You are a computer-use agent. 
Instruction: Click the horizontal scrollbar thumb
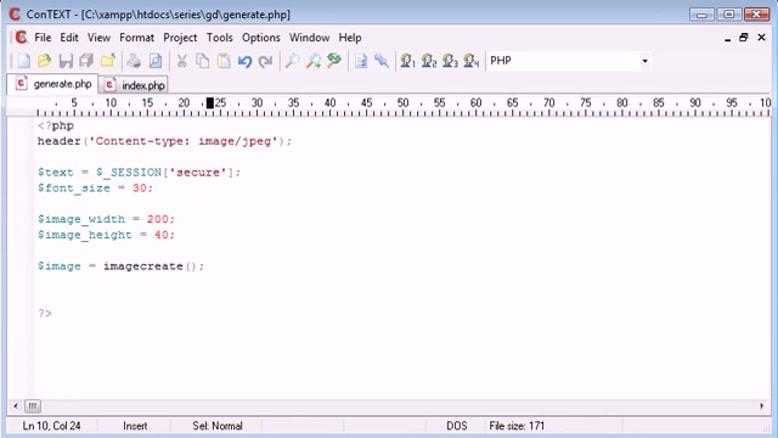click(x=32, y=406)
